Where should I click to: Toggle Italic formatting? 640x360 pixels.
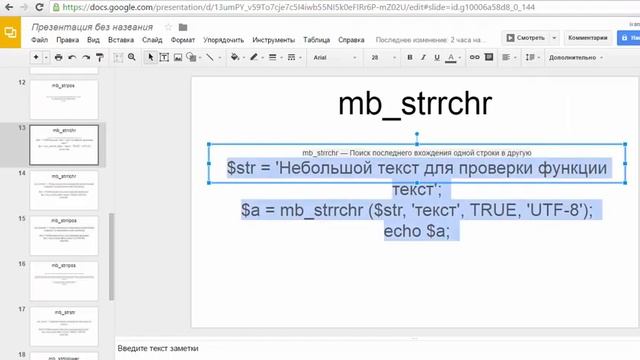pos(423,58)
